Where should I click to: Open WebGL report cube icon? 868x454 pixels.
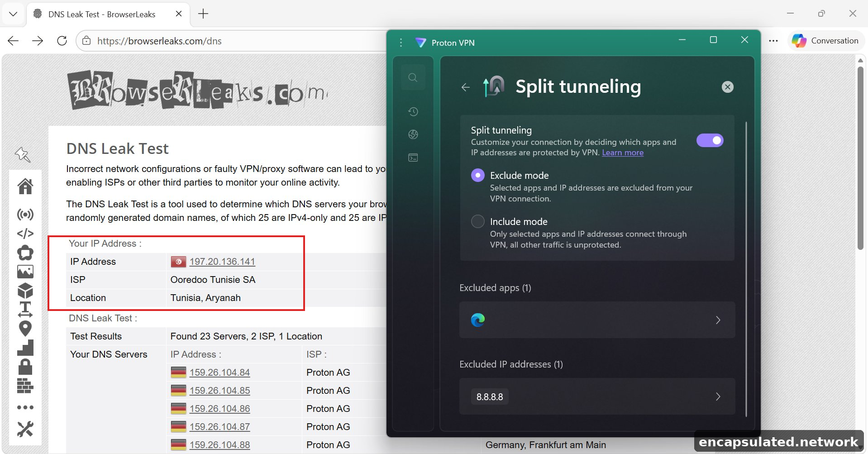click(25, 291)
